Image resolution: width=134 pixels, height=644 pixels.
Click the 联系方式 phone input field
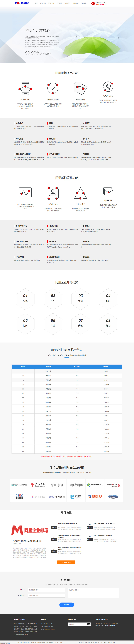46,596
